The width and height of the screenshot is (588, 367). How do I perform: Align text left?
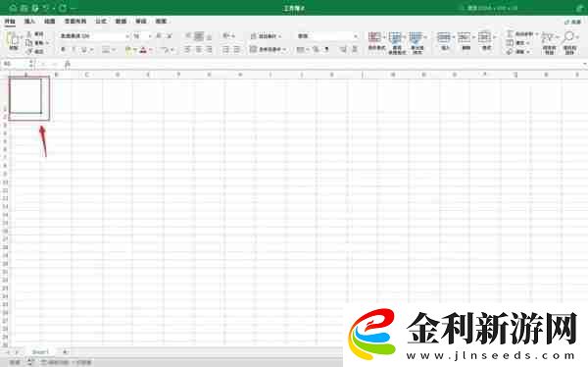click(188, 49)
